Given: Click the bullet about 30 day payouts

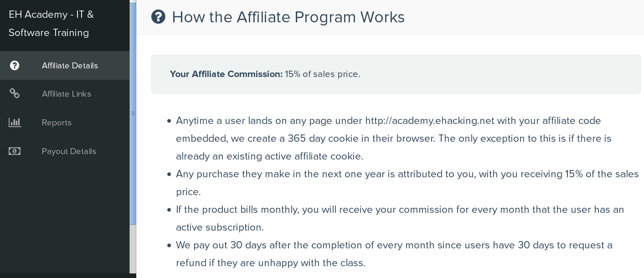Looking at the screenshot, I should 394,254.
